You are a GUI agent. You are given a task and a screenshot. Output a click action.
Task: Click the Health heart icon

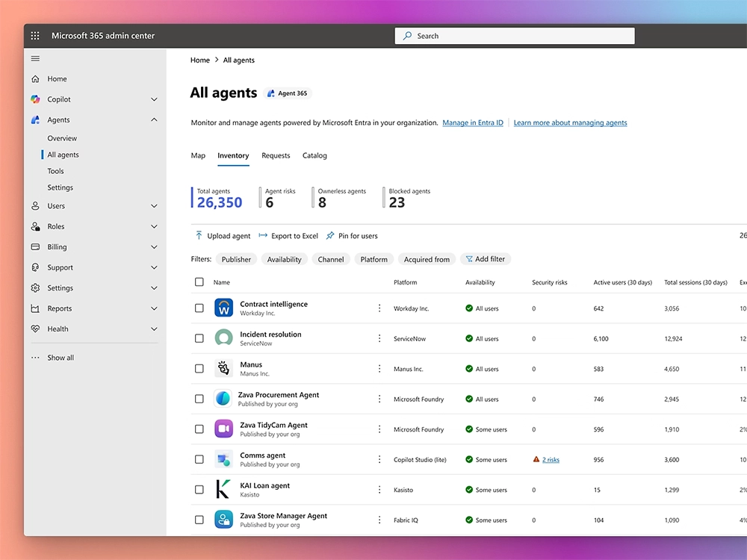click(x=35, y=329)
